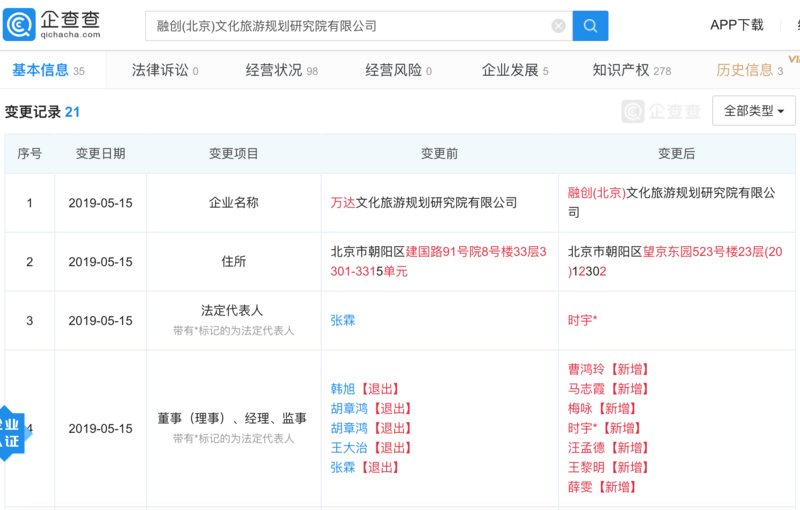Screen dimensions: 800x510
Task: Switch to the 法律诉讼 tab
Action: coord(165,70)
